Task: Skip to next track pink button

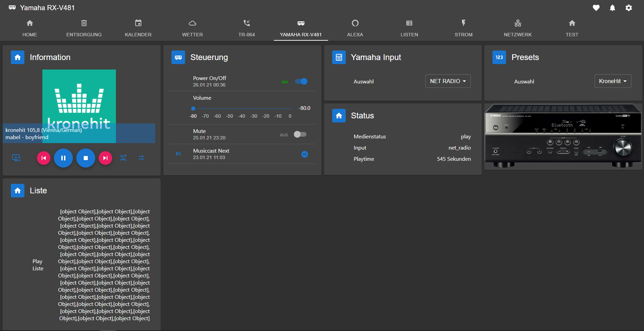Action: pyautogui.click(x=105, y=158)
